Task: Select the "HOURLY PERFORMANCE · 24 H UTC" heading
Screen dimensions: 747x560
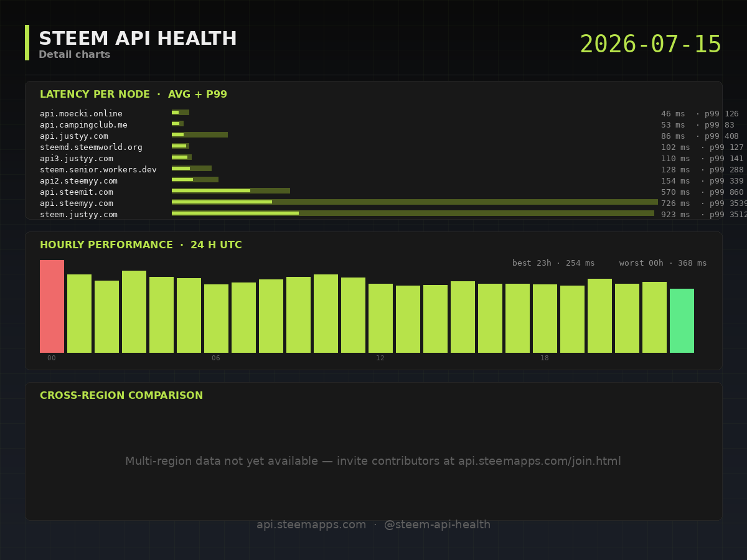Action: [141, 245]
